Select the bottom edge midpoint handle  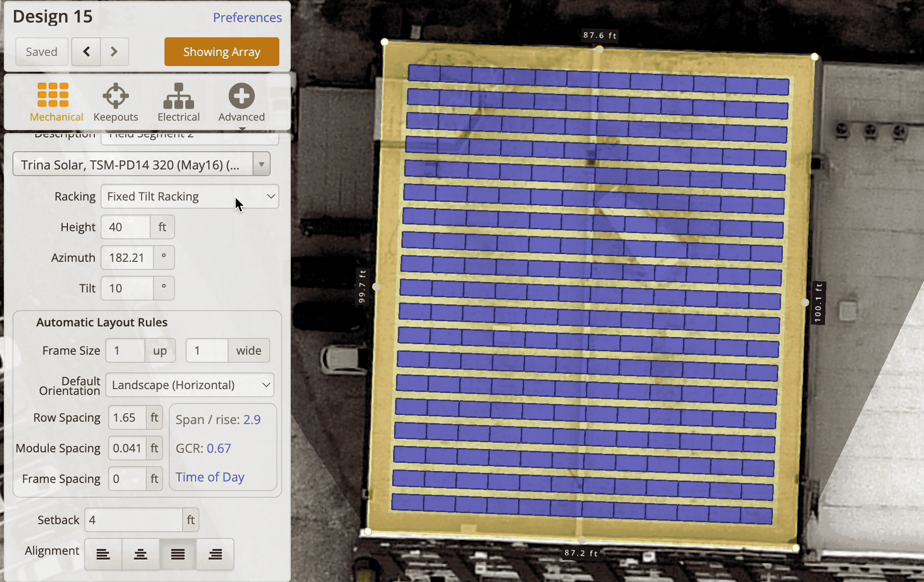click(582, 540)
